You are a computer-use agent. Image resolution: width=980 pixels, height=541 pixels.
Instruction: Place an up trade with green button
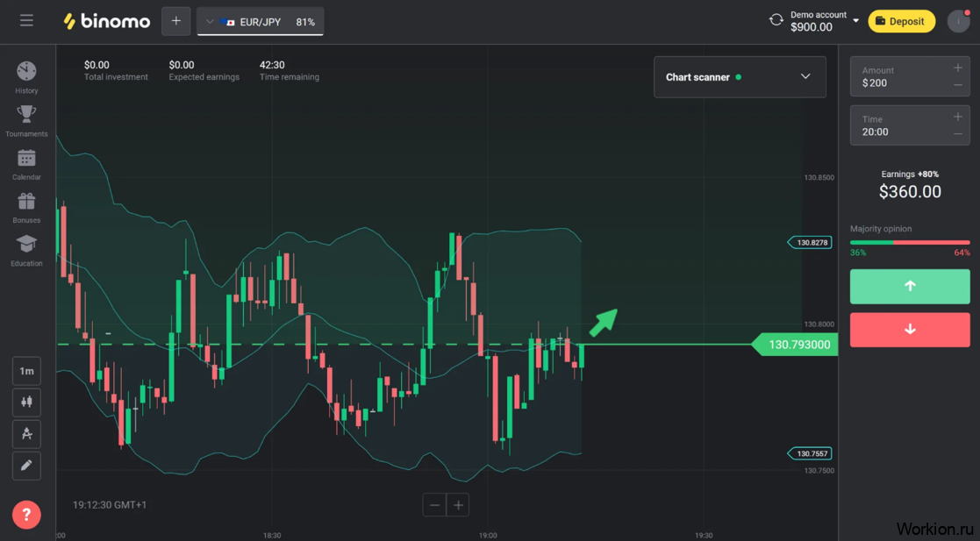point(910,286)
